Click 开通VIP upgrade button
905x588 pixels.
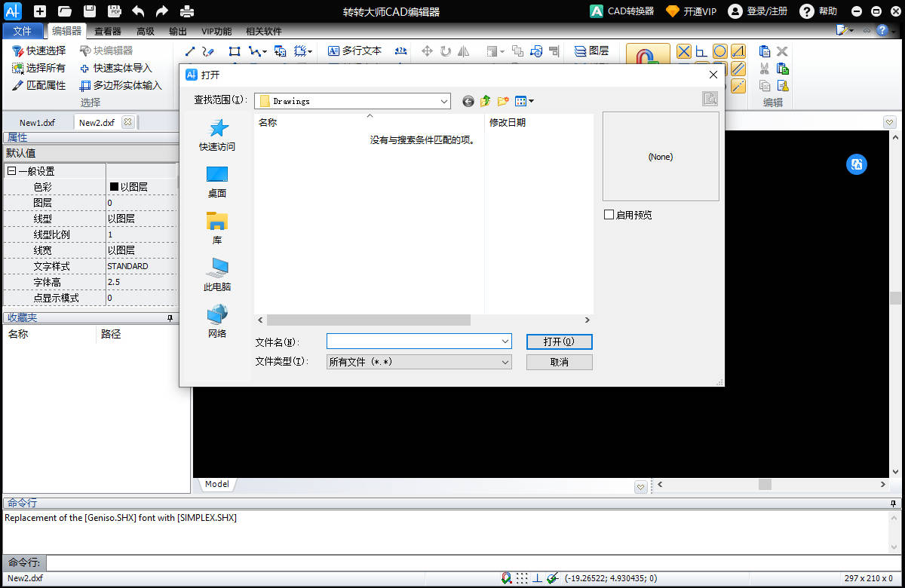[691, 11]
